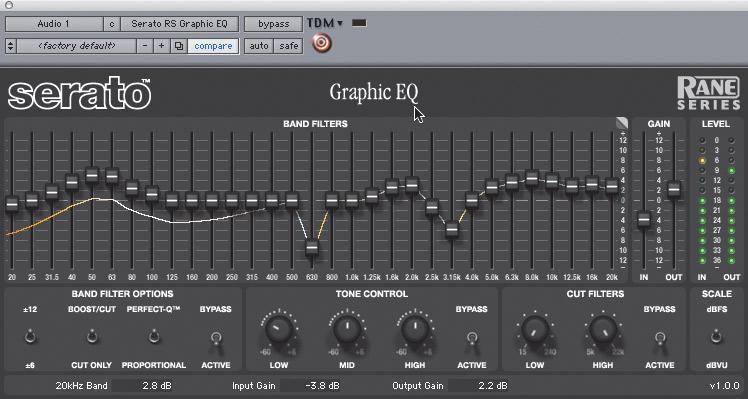This screenshot has width=748, height=399.
Task: Click the Tone Control HIGH knob
Action: (415, 330)
